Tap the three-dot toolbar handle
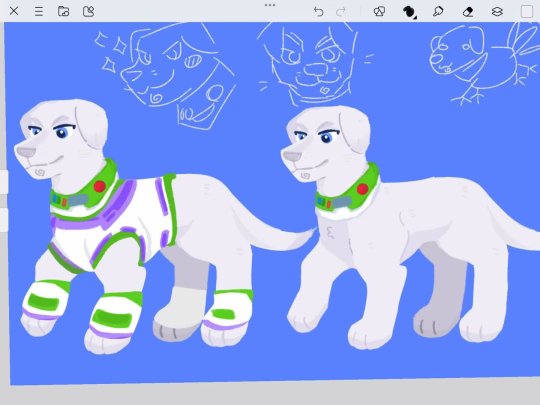Image resolution: width=540 pixels, height=405 pixels. click(x=270, y=5)
